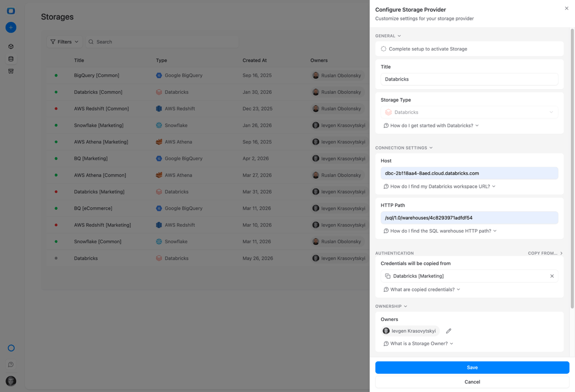The image size is (575, 392).
Task: Open the cube icon in the sidebar
Action: [11, 46]
